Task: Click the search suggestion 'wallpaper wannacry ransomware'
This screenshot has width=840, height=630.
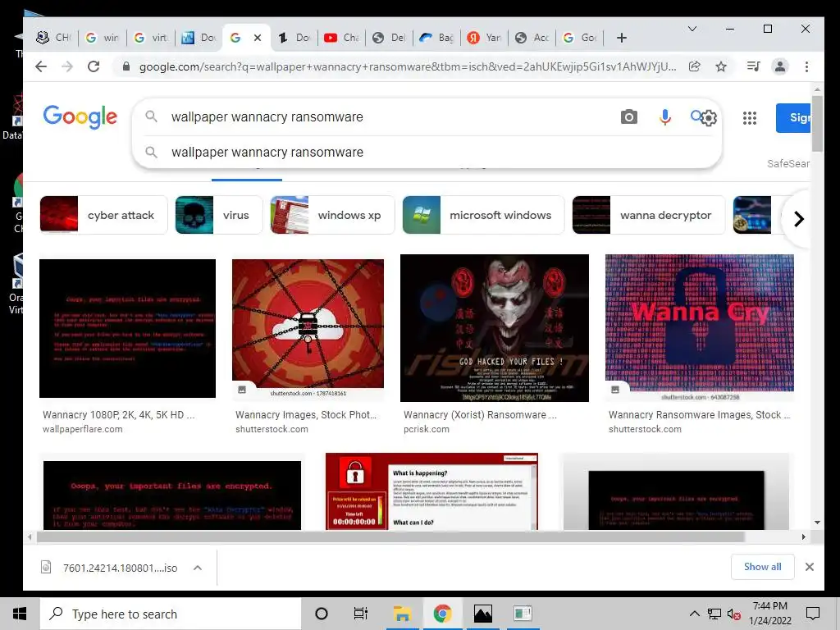Action: [x=267, y=152]
